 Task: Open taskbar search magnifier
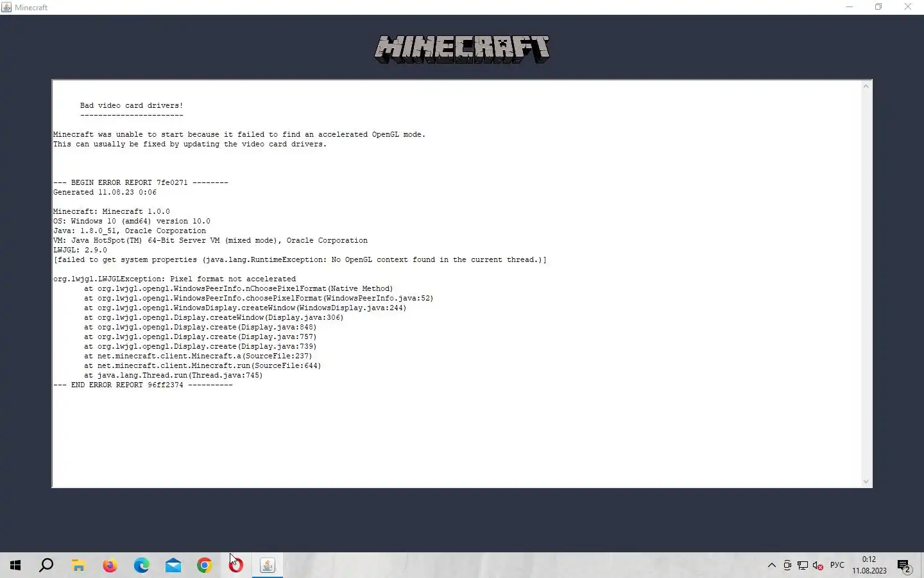click(46, 565)
